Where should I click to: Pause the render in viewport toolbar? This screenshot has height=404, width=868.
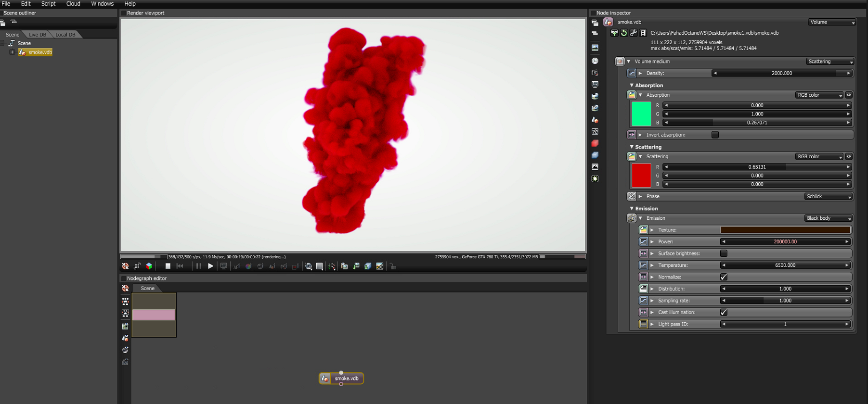coord(198,266)
